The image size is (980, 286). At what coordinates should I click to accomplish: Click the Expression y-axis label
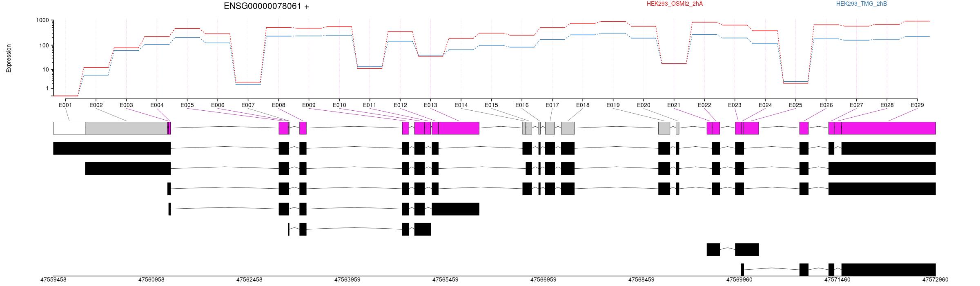9,58
